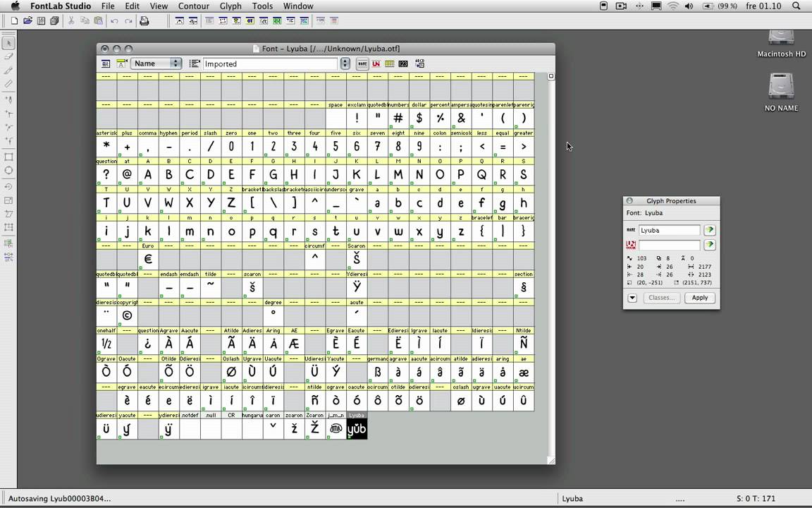Screen dimensions: 812x508
Task: Click the encoding list icon left of Imported
Action: (x=195, y=64)
